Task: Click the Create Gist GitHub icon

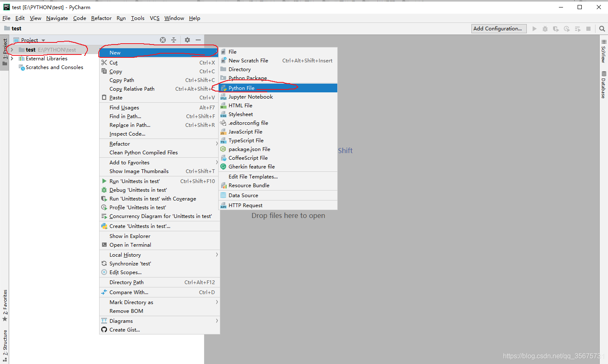Action: [x=104, y=329]
